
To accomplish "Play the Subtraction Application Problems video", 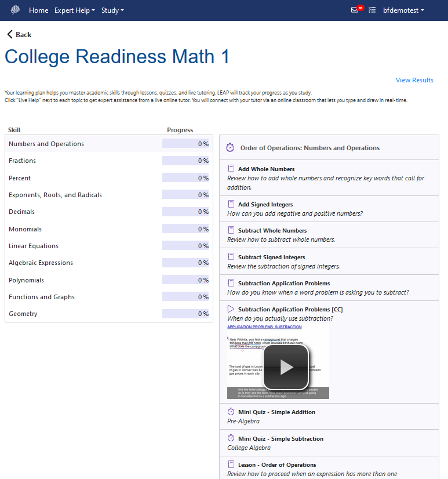I will point(285,366).
